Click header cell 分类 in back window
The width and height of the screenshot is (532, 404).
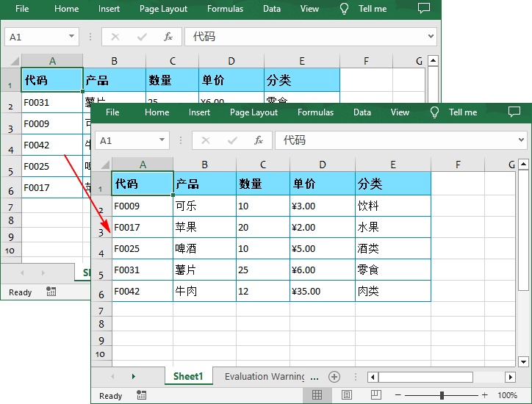click(301, 80)
